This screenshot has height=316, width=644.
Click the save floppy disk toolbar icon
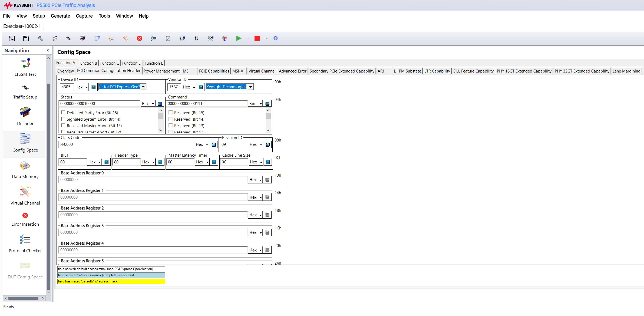coord(26,38)
